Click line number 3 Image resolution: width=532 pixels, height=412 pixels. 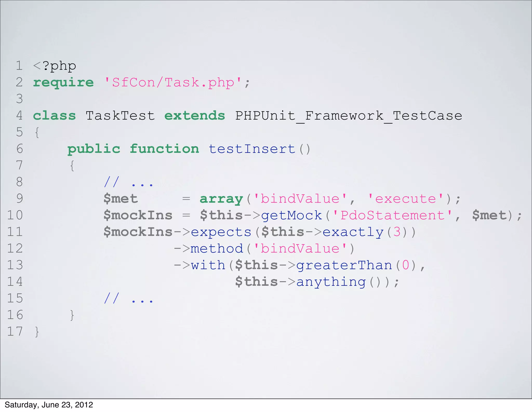[19, 99]
